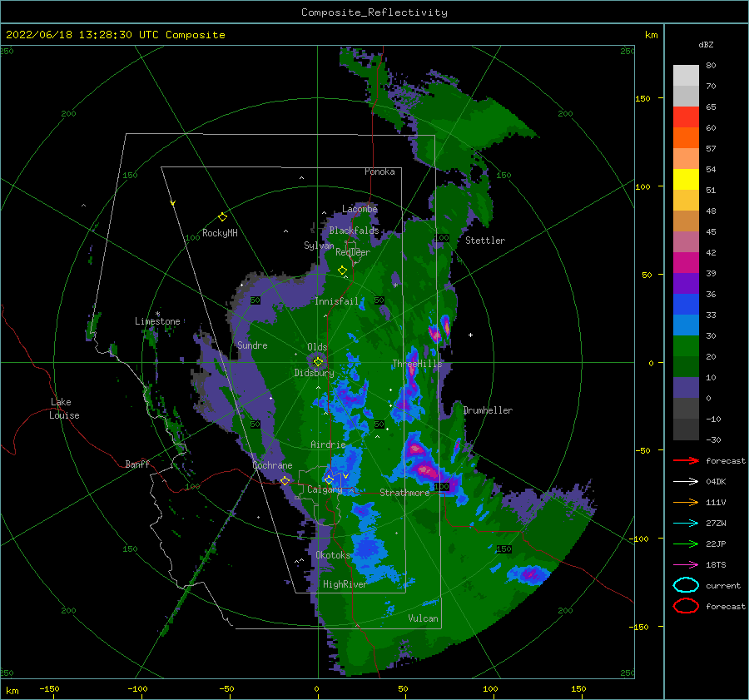Click the HighRiver city label
Image resolution: width=749 pixels, height=700 pixels.
pos(345,584)
